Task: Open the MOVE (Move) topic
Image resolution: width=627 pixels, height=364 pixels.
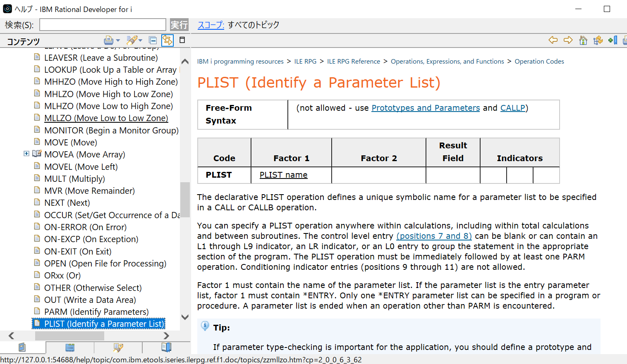Action: click(x=71, y=142)
